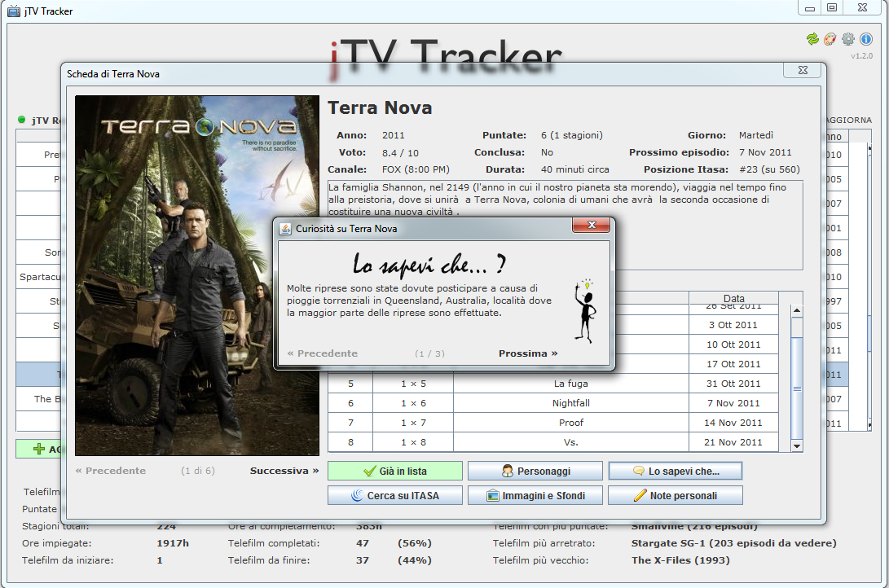Click the Lo sapevi che... button
Viewport: 889px width, 588px height.
pos(676,471)
